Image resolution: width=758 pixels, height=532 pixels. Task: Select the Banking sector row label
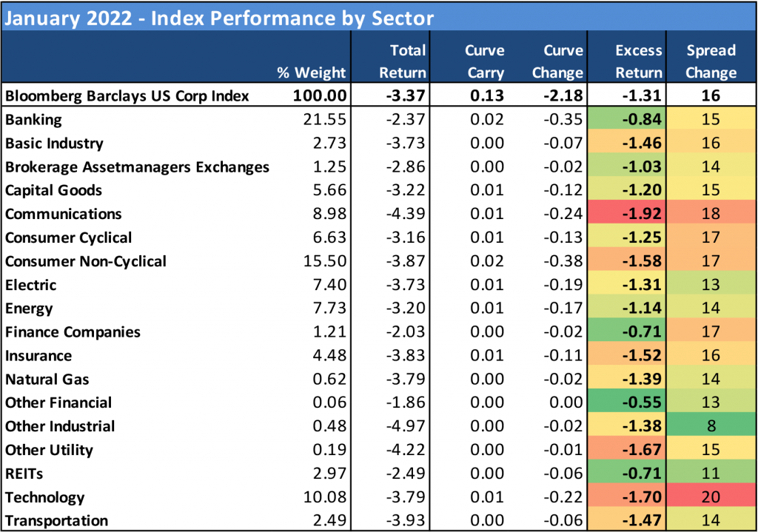[x=33, y=120]
